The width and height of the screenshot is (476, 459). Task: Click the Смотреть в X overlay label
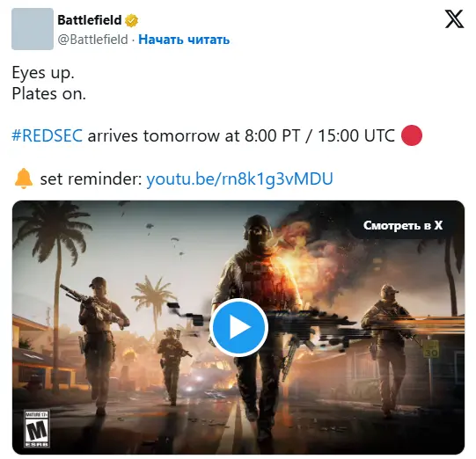tap(403, 225)
